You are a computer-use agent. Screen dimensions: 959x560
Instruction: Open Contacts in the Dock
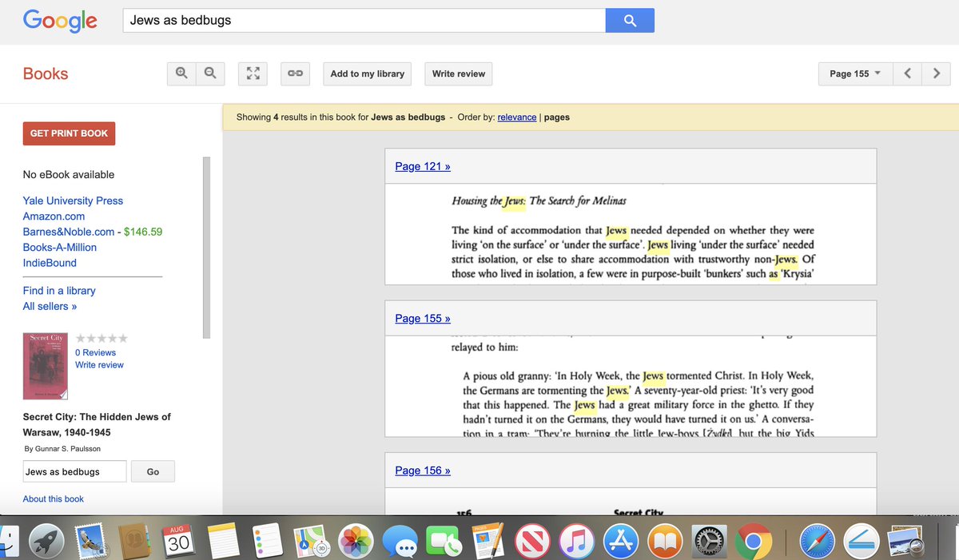135,542
